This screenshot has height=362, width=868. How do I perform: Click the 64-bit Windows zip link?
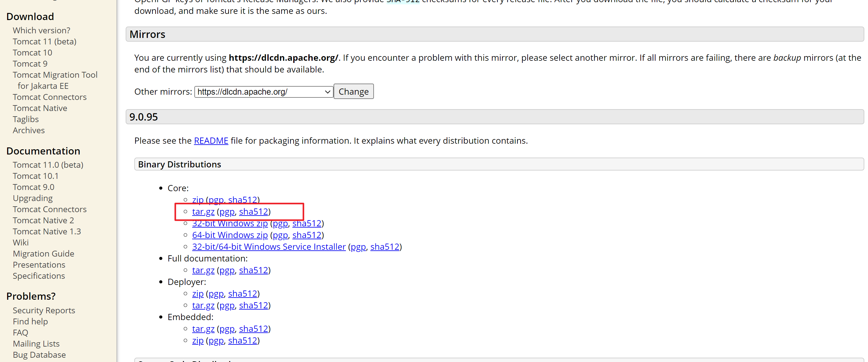coord(230,235)
